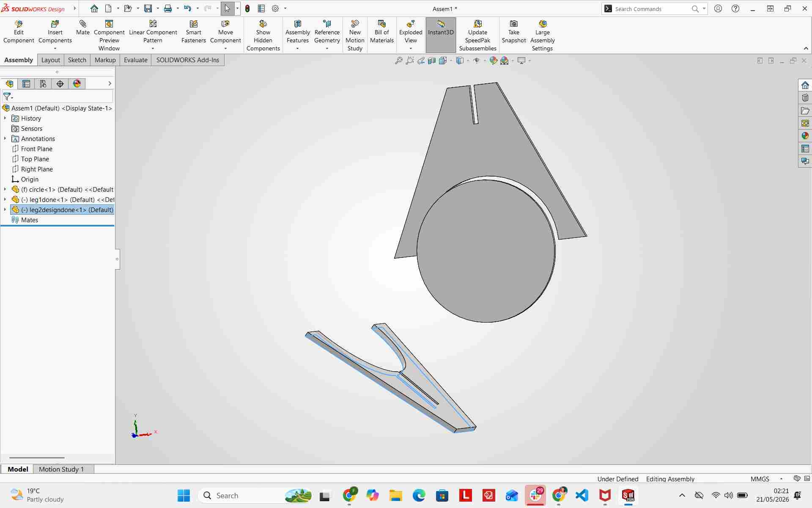Create an Exploded View
Viewport: 812px width, 508px height.
click(x=411, y=32)
